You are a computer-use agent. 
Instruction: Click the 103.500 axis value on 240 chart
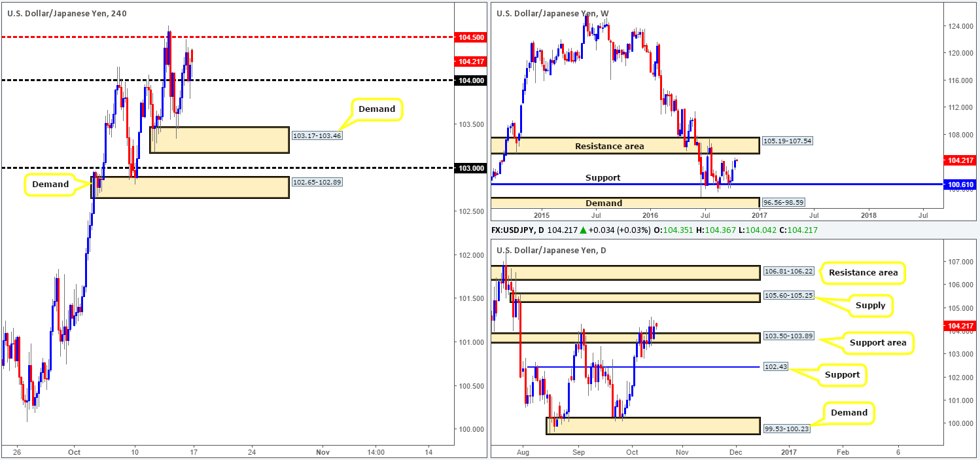pyautogui.click(x=472, y=124)
